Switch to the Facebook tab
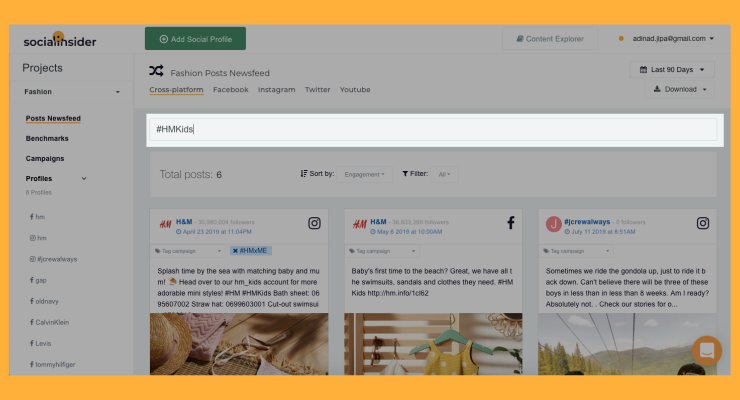 coord(230,90)
